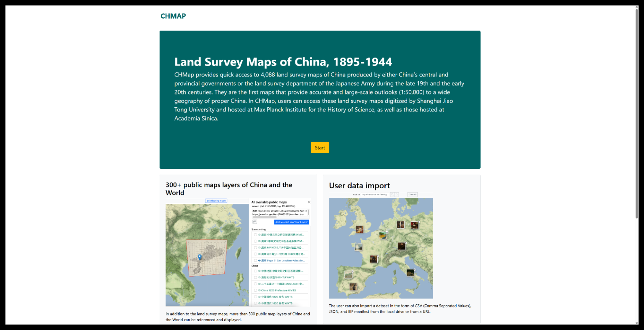
Task: Tick the checkbox for the MPIWG SJTU layer
Action: tap(255, 248)
